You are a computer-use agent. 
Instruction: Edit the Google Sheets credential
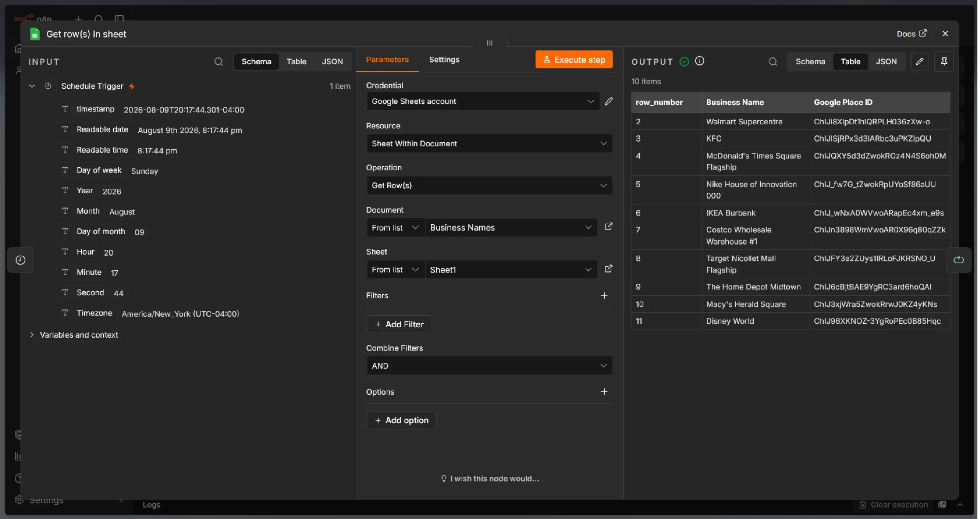click(609, 101)
